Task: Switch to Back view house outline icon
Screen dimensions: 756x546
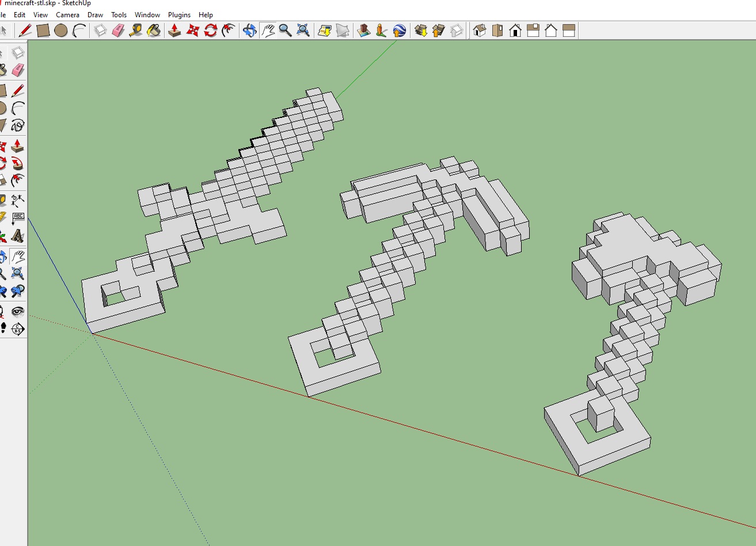Action: pos(551,30)
